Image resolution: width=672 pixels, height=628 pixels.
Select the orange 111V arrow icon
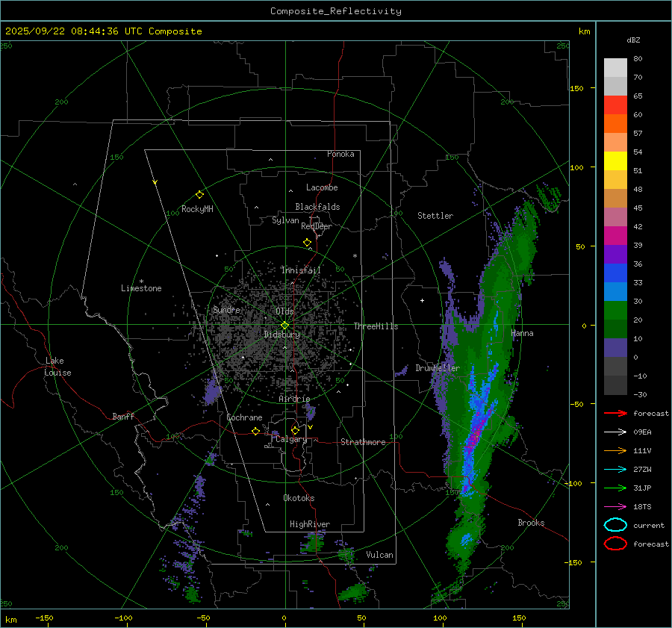[615, 450]
